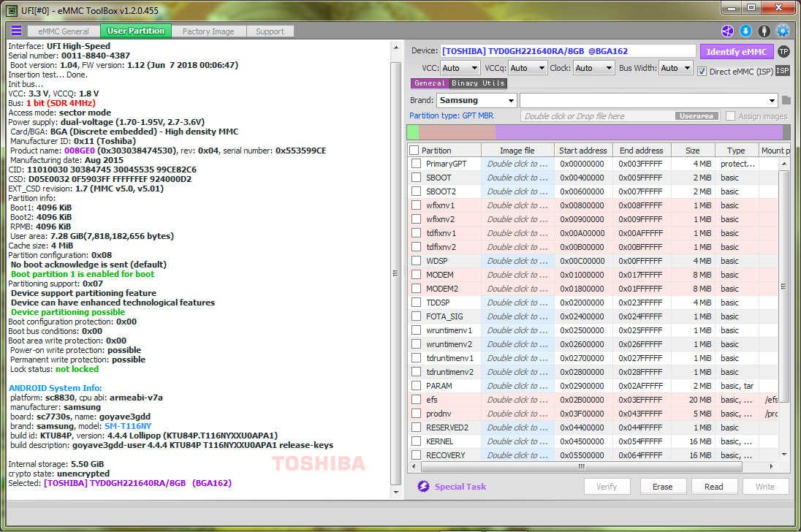Click the End address column header
Screen dimensions: 801x532
click(641, 150)
